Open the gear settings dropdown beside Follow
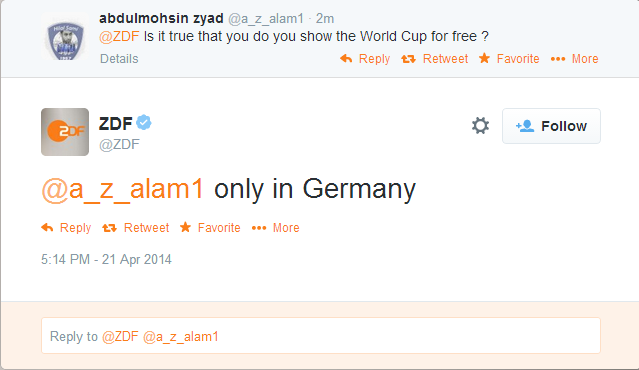The height and width of the screenshot is (370, 639). (480, 126)
